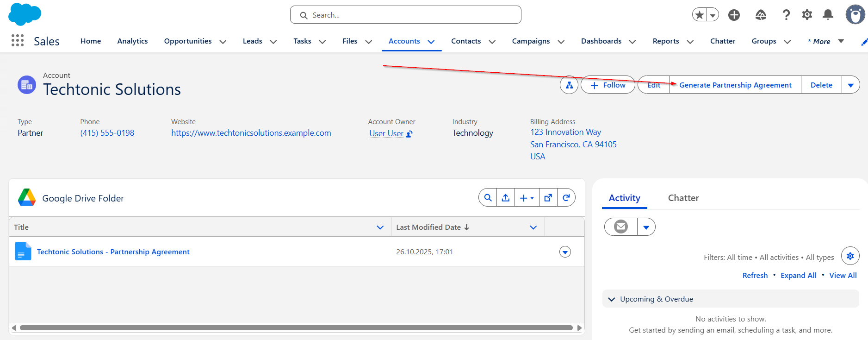Open the Contacts navigation tab
Viewport: 868px width, 340px height.
click(466, 41)
